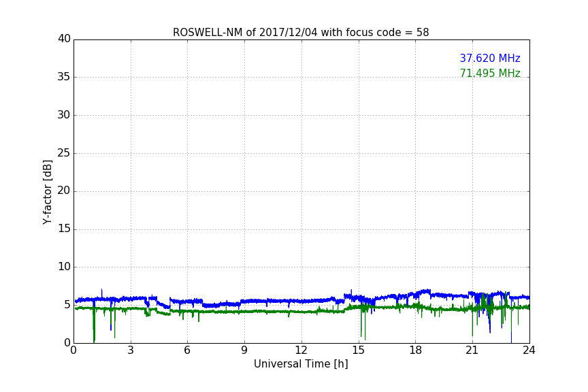Click the x-axis tick label 9
The image size is (588, 392).
pos(244,350)
